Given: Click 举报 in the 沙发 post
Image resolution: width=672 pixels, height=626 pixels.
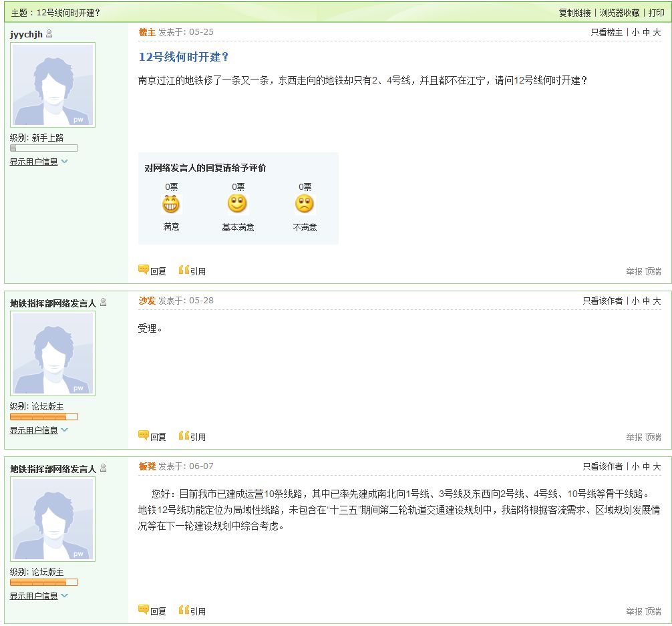Looking at the screenshot, I should point(634,437).
